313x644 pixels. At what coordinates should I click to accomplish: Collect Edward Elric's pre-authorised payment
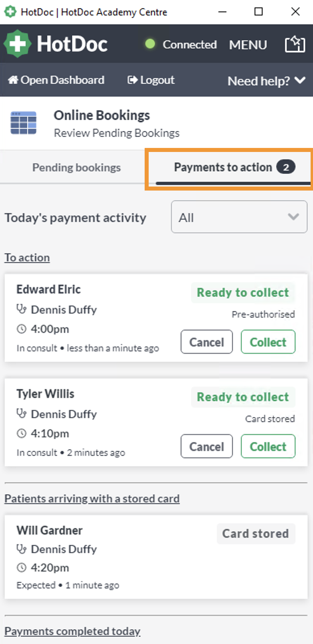[268, 342]
